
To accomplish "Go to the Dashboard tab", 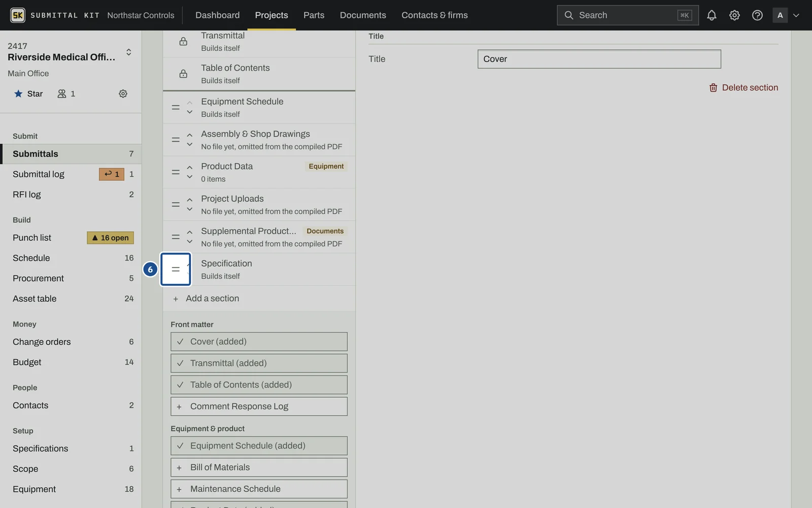I will (x=218, y=15).
